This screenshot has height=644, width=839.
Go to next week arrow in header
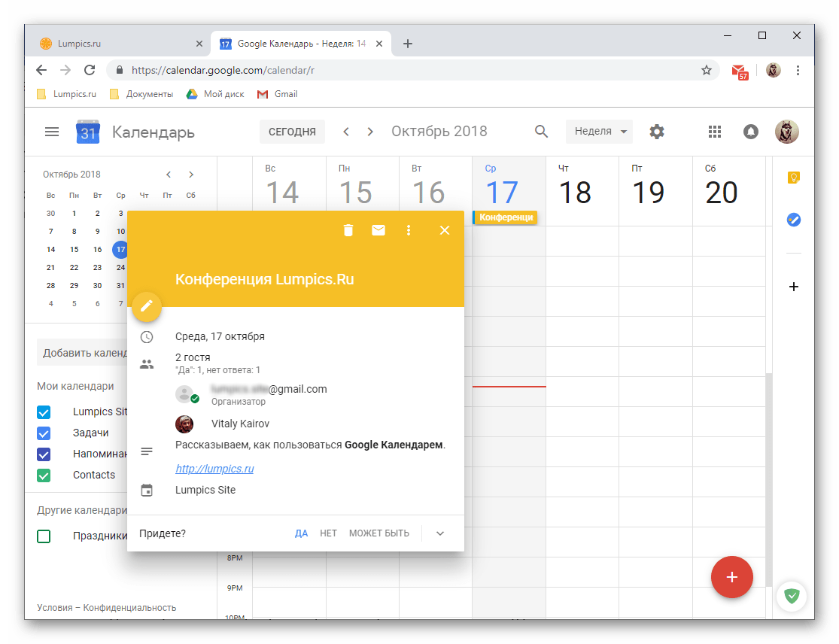(369, 132)
